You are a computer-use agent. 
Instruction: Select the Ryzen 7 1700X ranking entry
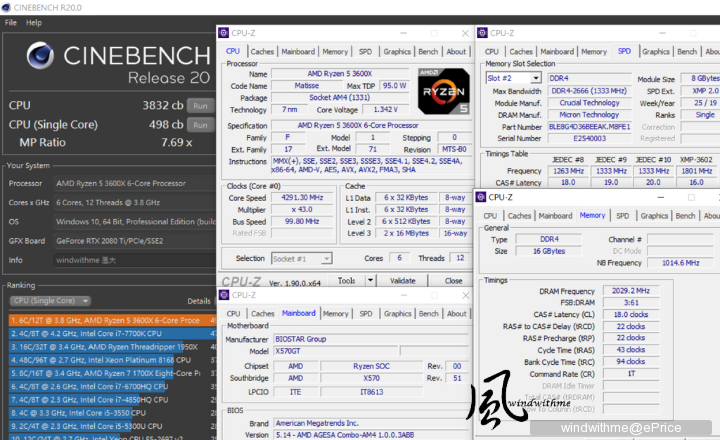(112, 373)
